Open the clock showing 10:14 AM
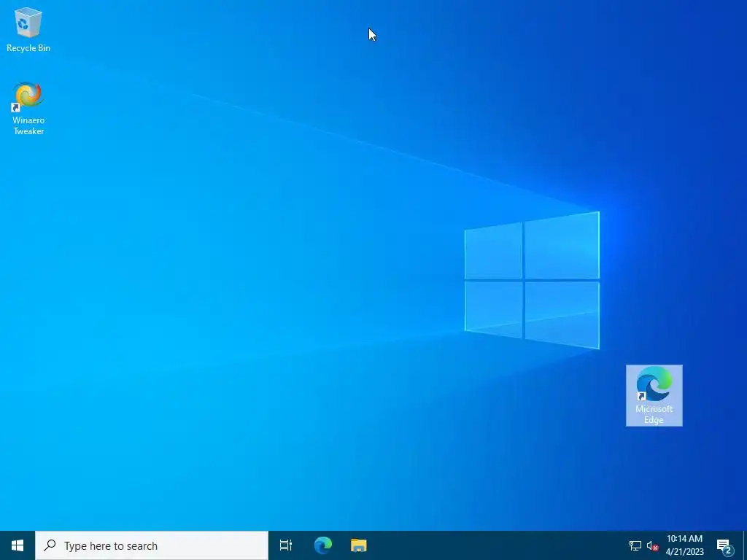747x560 pixels. tap(684, 545)
